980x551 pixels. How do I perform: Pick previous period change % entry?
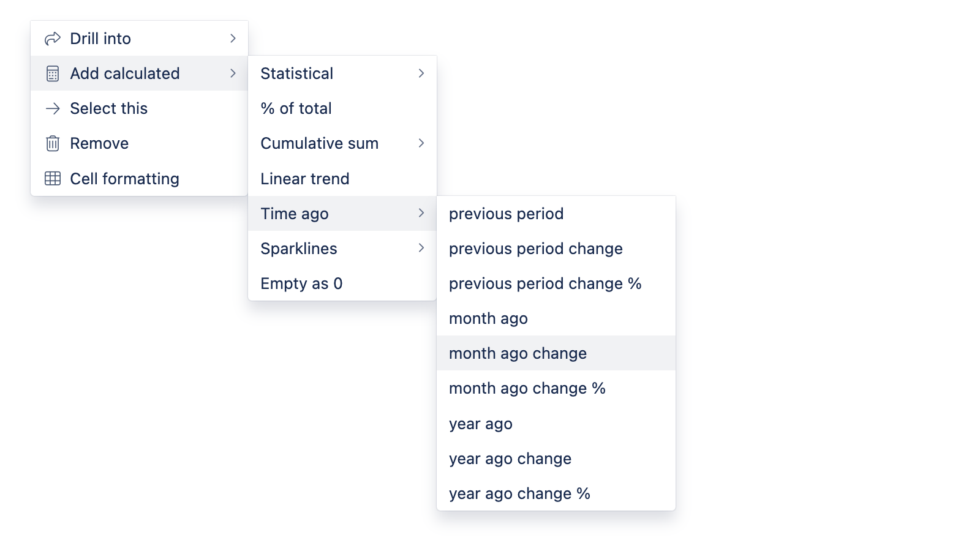(x=545, y=283)
